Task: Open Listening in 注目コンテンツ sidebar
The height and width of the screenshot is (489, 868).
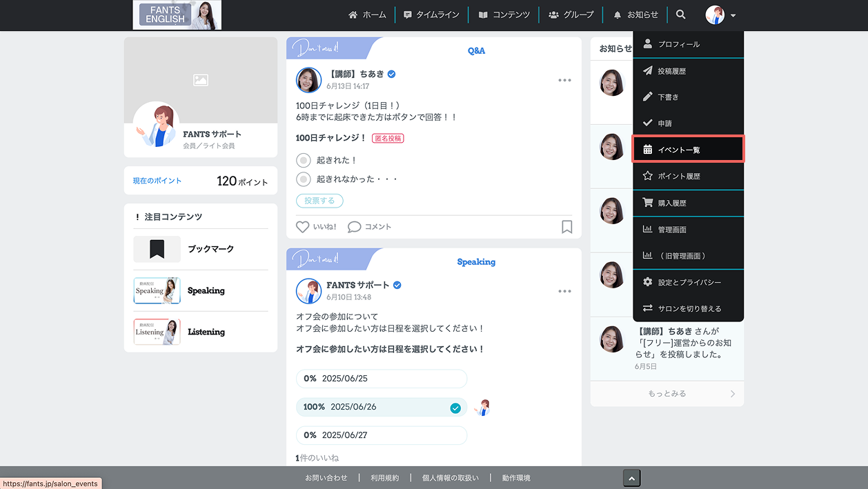Action: click(201, 332)
